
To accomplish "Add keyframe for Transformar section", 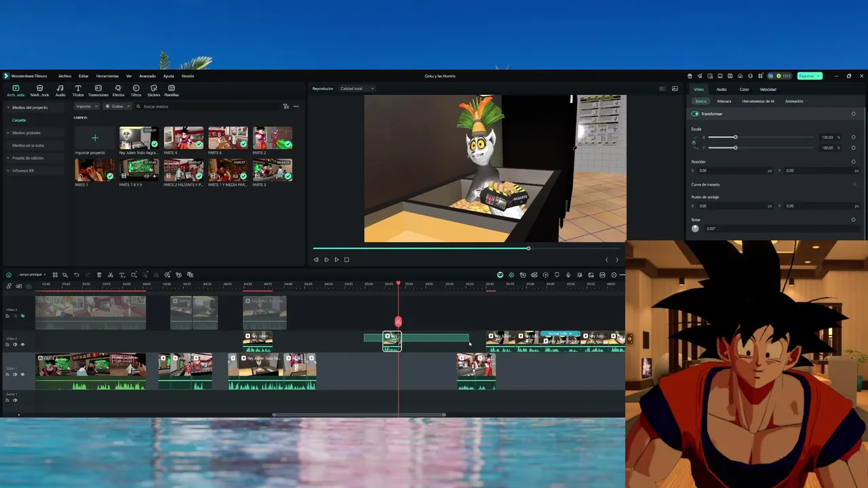I will [853, 114].
